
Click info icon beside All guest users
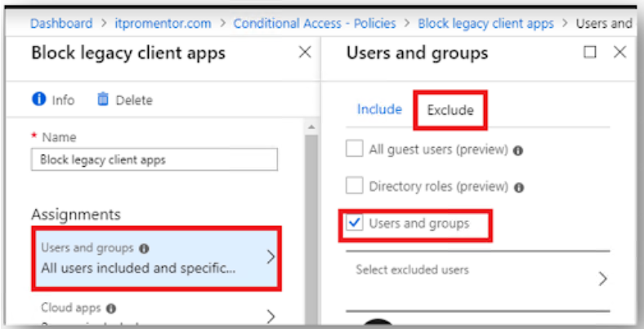pos(518,150)
